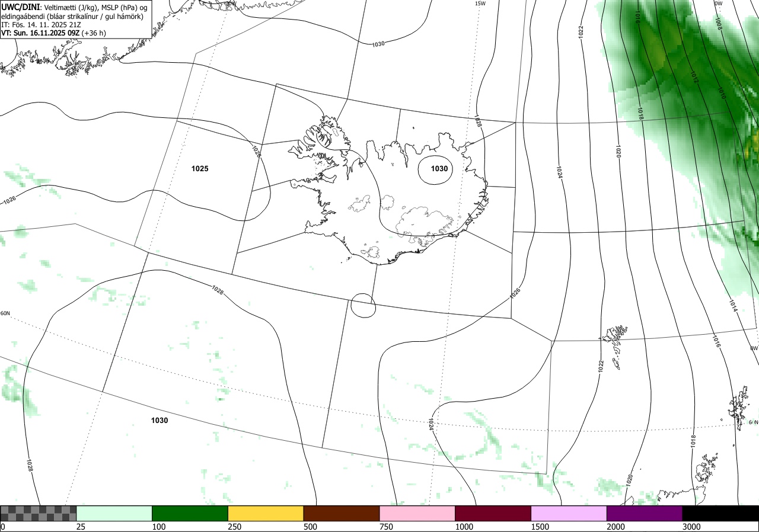Click the "1012" isobar label

point(694,77)
